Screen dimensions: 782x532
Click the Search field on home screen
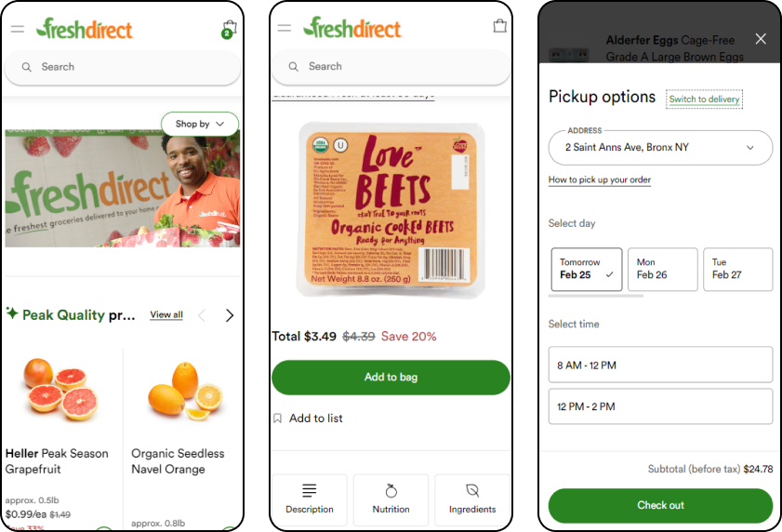coord(122,67)
